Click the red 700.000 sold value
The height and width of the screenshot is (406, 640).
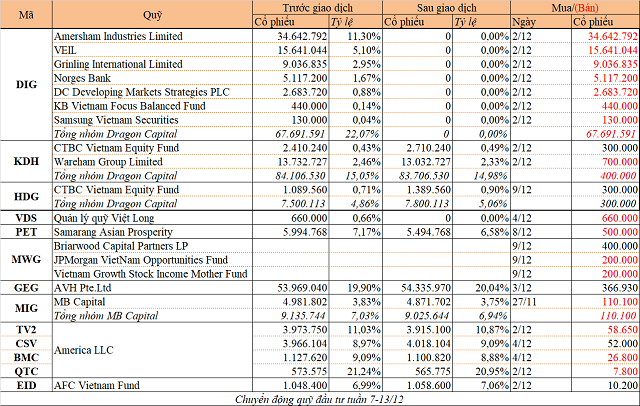pos(620,162)
